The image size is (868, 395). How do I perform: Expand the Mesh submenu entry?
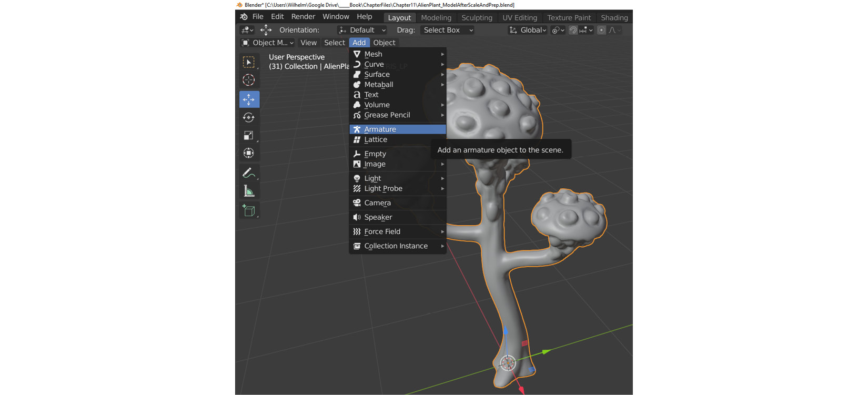click(x=398, y=54)
